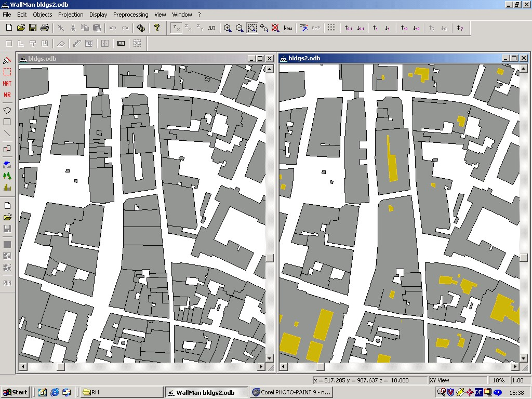Viewport: 532px width, 399px height.
Task: Toggle the zoom area selection mode
Action: point(251,28)
